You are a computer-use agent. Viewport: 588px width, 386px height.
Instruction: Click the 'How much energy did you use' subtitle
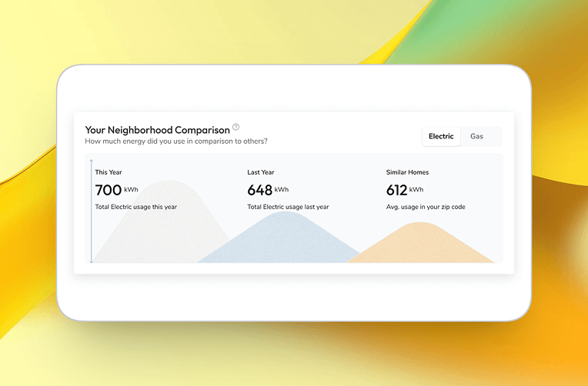click(175, 141)
